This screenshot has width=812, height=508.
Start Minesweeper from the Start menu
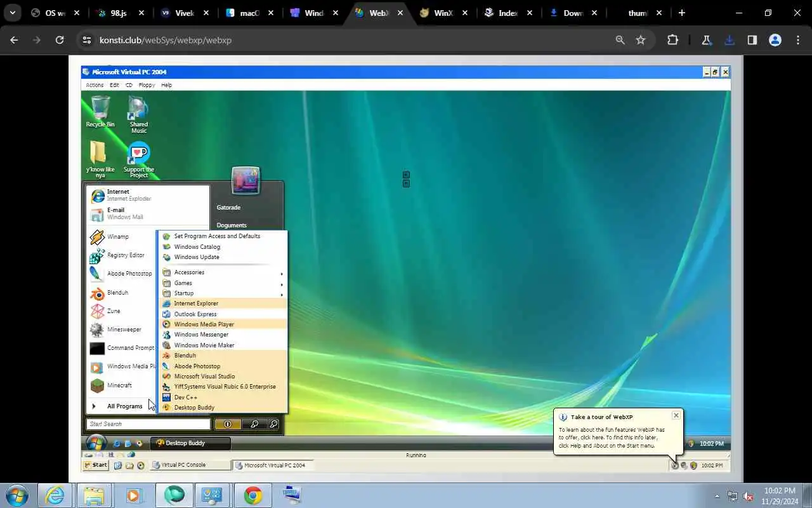[122, 330]
